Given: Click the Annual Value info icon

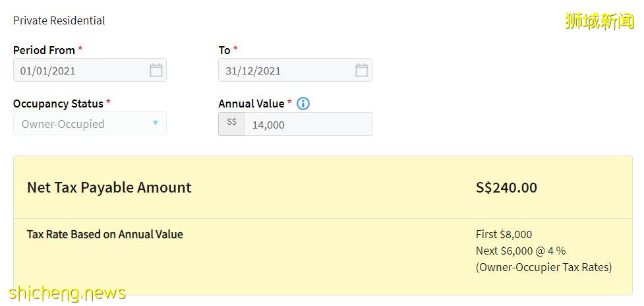Looking at the screenshot, I should click(303, 104).
